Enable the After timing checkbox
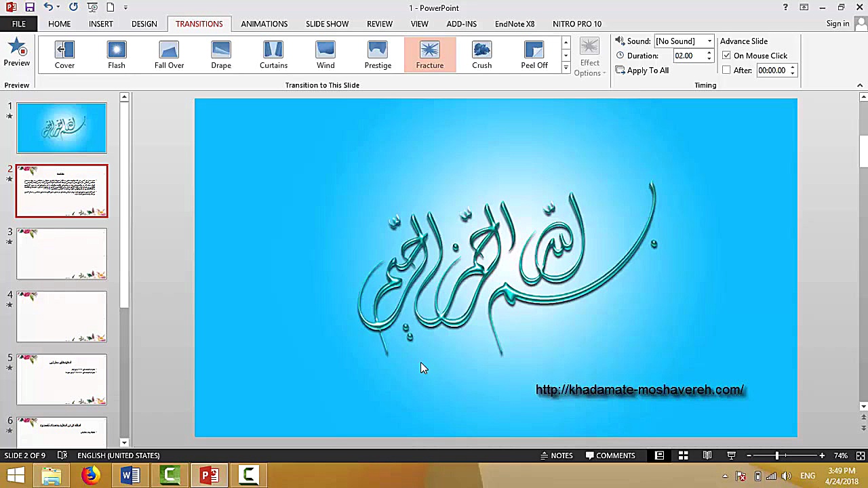The width and height of the screenshot is (868, 488). (x=726, y=70)
